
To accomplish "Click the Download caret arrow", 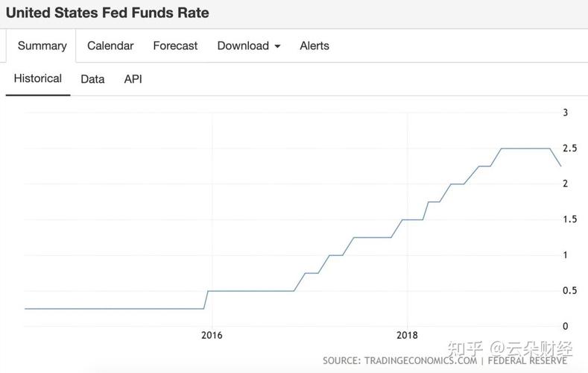I will coord(277,46).
